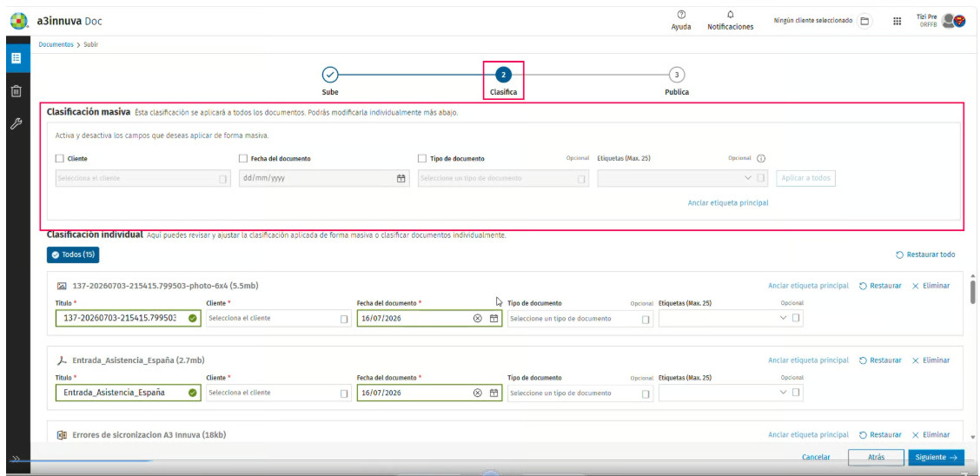
Task: Open Cliente selector in Entrada_Asistencia_España row
Action: (278, 393)
